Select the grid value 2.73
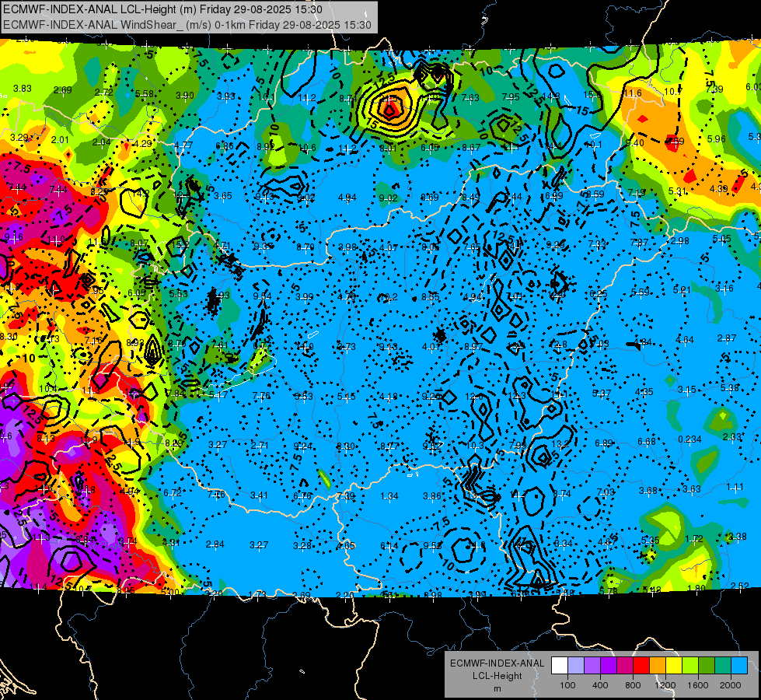Screen dimensions: 761x700 tap(347, 347)
